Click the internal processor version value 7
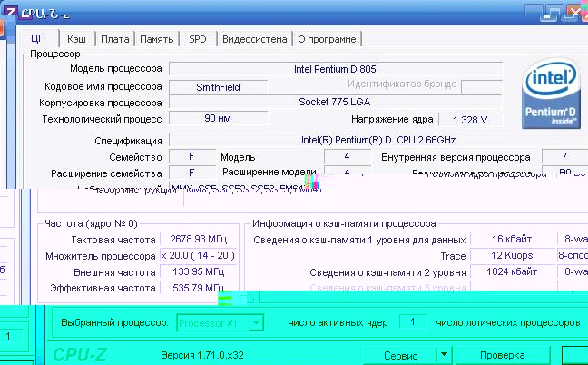Screen dimensions: 588x365 [564, 156]
